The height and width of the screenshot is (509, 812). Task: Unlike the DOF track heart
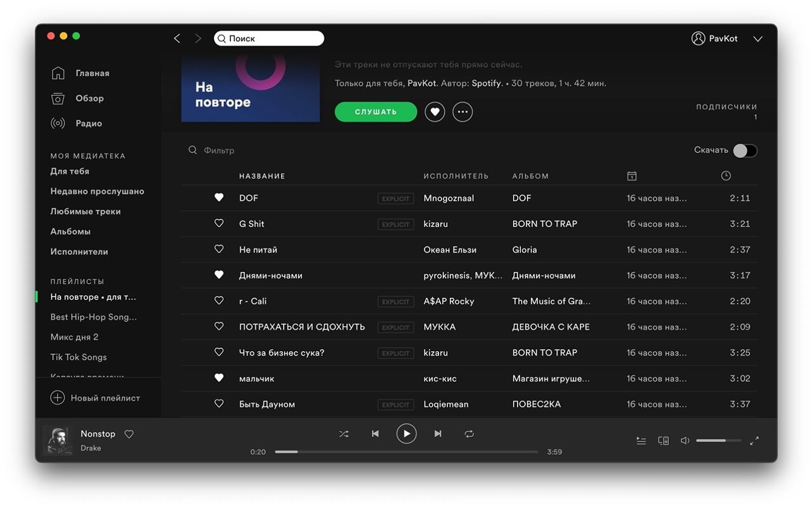point(219,198)
